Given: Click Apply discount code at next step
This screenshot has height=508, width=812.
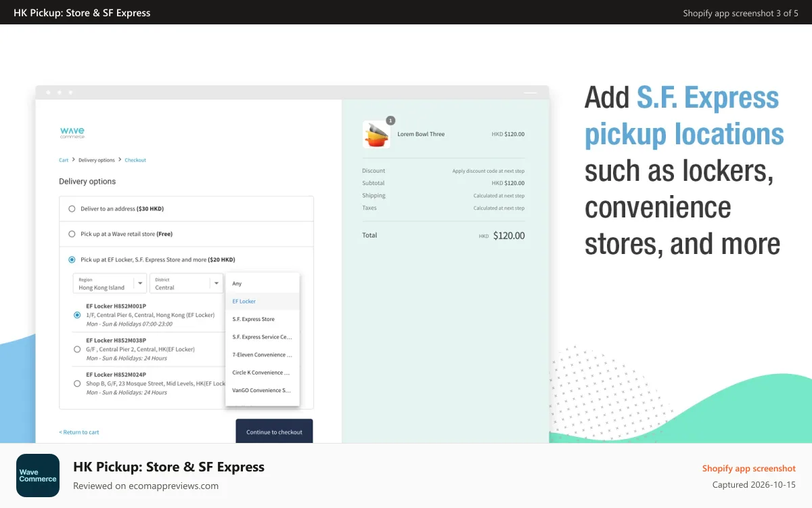Looking at the screenshot, I should [x=489, y=171].
